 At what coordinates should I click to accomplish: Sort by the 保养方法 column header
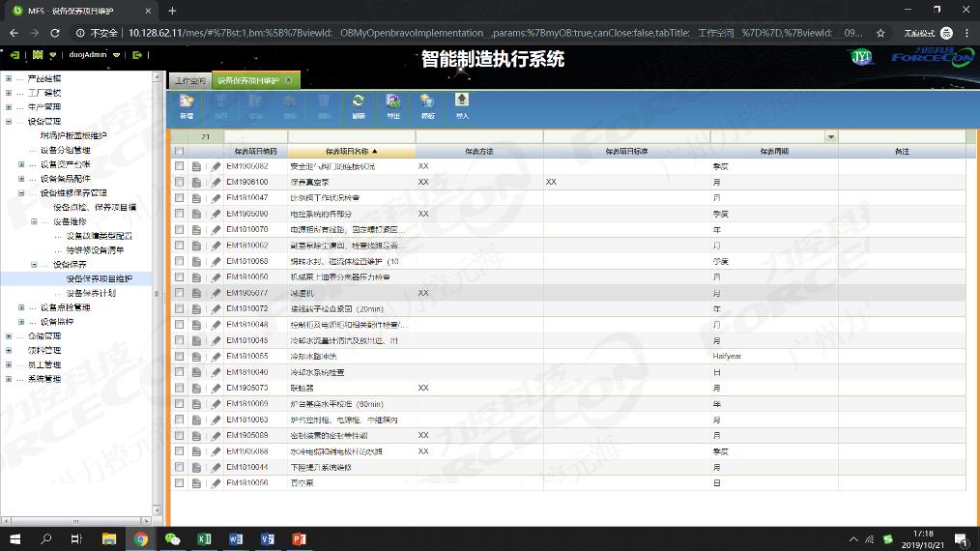[x=479, y=152]
